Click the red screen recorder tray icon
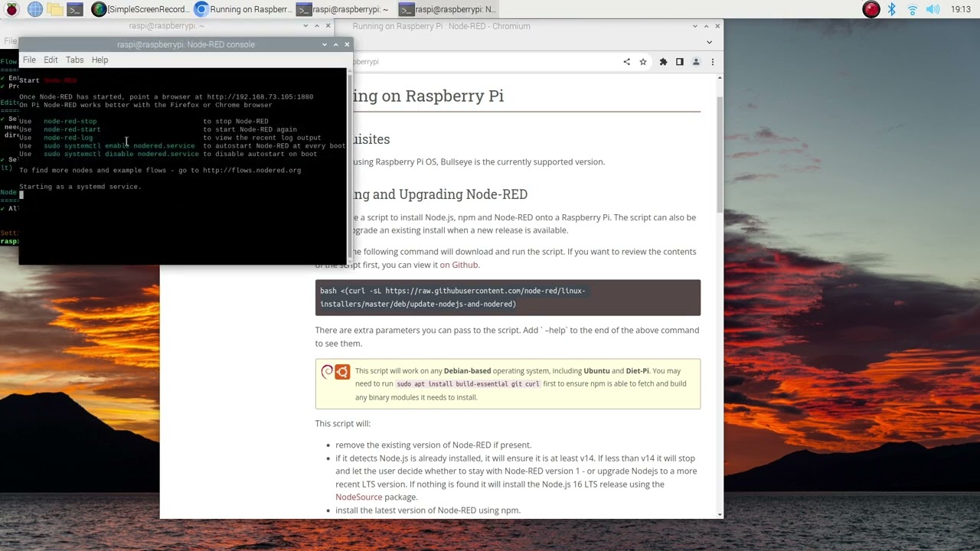980x551 pixels. [x=871, y=9]
